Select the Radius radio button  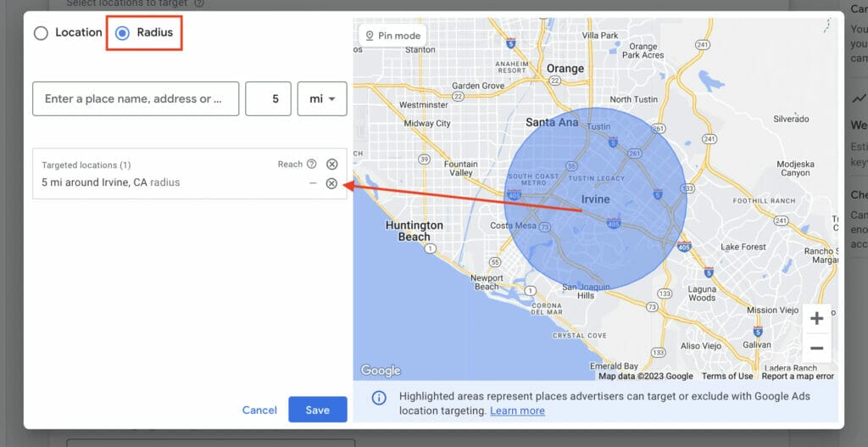123,33
